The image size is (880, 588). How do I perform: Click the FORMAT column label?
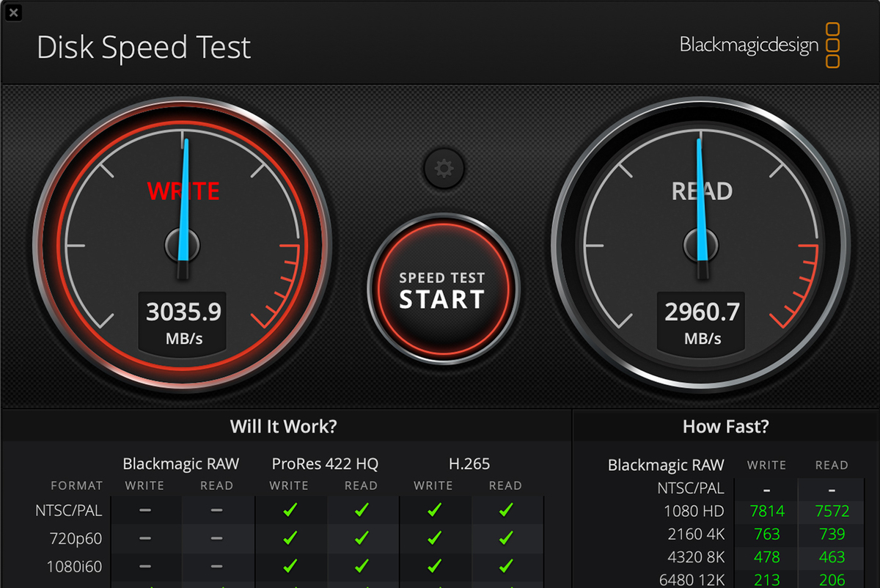(77, 485)
